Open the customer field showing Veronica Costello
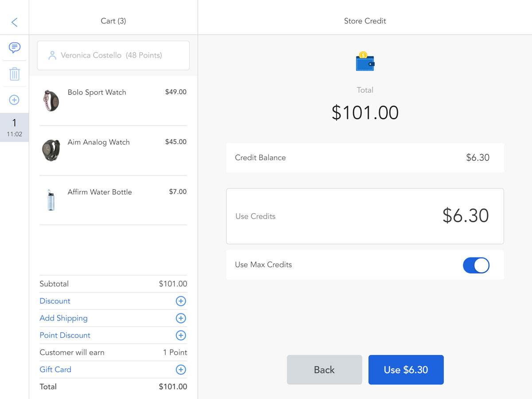The image size is (532, 399). point(113,55)
